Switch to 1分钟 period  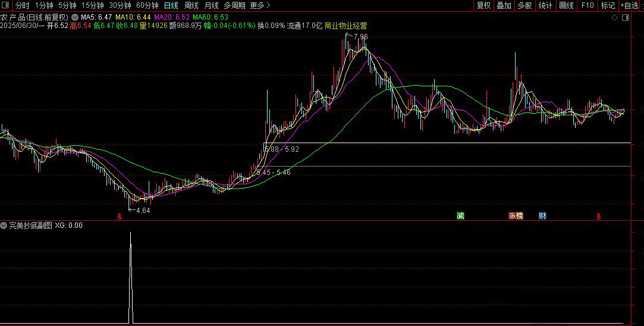[44, 5]
